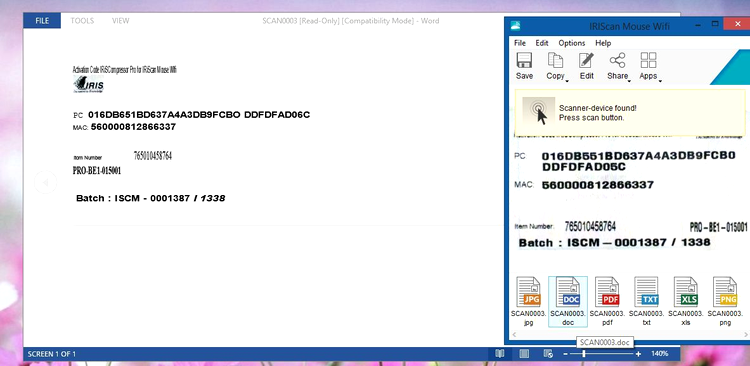
Task: Click the zoom in plus button
Action: coord(638,354)
